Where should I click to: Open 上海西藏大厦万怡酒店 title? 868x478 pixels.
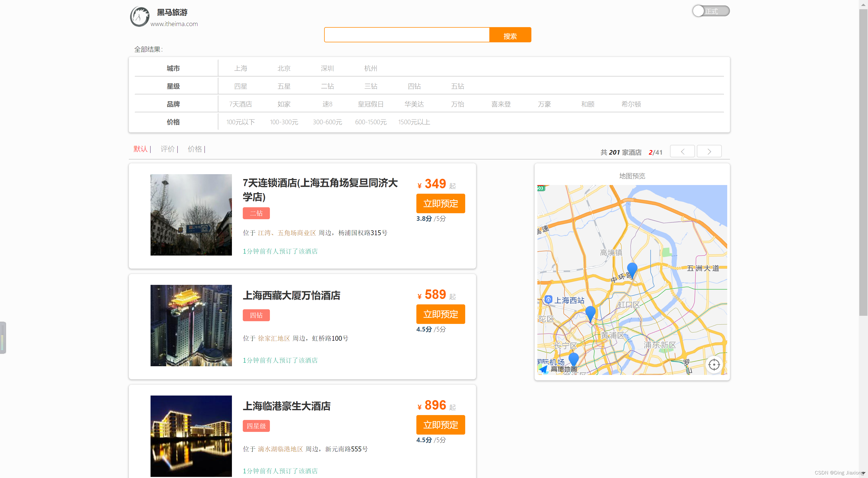pyautogui.click(x=292, y=296)
